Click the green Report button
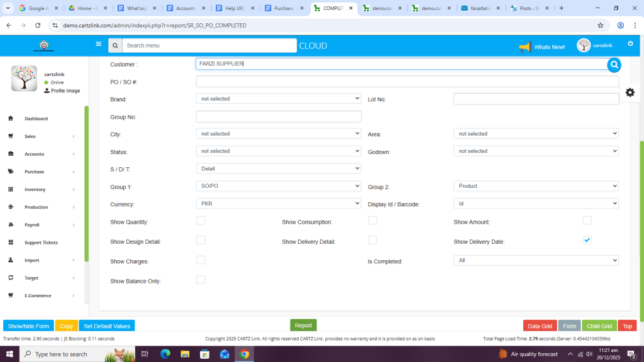This screenshot has width=644, height=362. pyautogui.click(x=303, y=325)
